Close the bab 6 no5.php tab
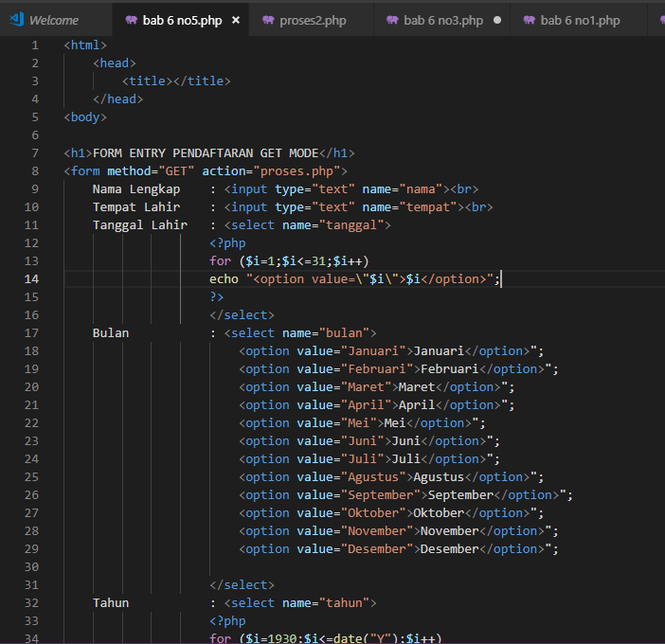This screenshot has width=665, height=644. [x=236, y=20]
